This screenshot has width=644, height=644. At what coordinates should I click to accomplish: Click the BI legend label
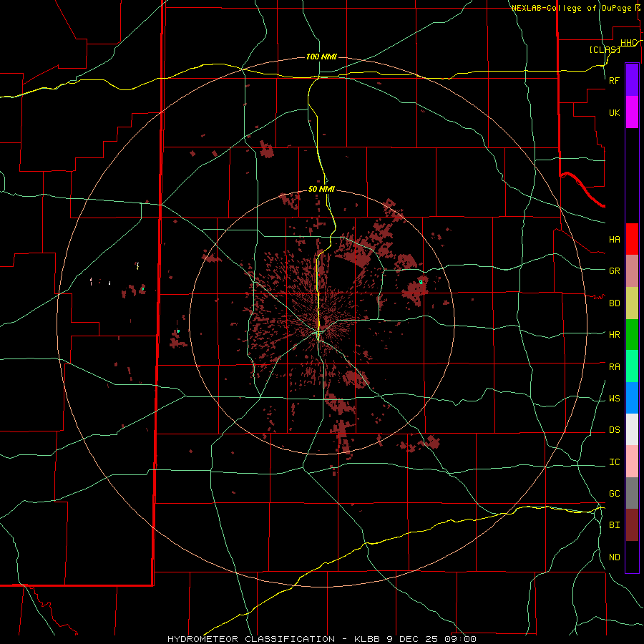[x=615, y=525]
